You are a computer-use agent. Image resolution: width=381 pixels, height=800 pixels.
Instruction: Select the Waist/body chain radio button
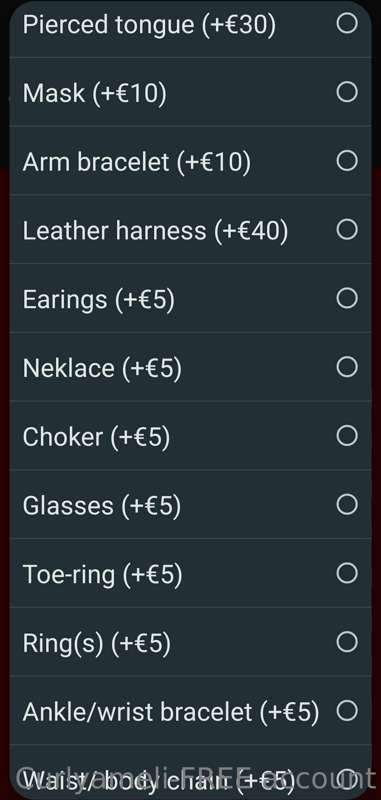click(x=347, y=779)
